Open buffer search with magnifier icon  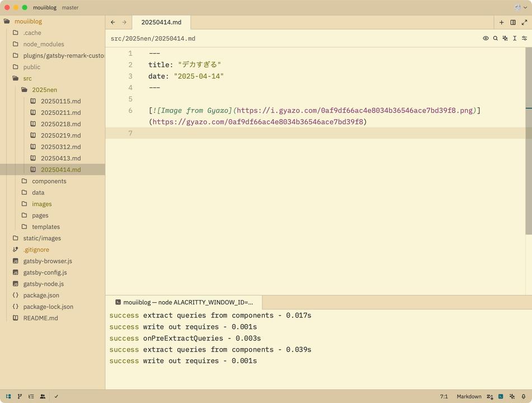point(495,39)
